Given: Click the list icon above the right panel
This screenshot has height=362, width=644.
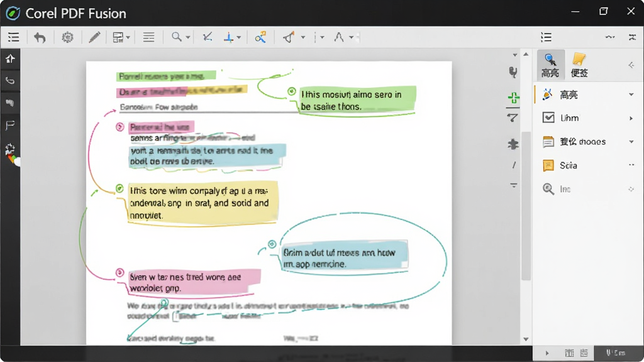Looking at the screenshot, I should click(547, 37).
